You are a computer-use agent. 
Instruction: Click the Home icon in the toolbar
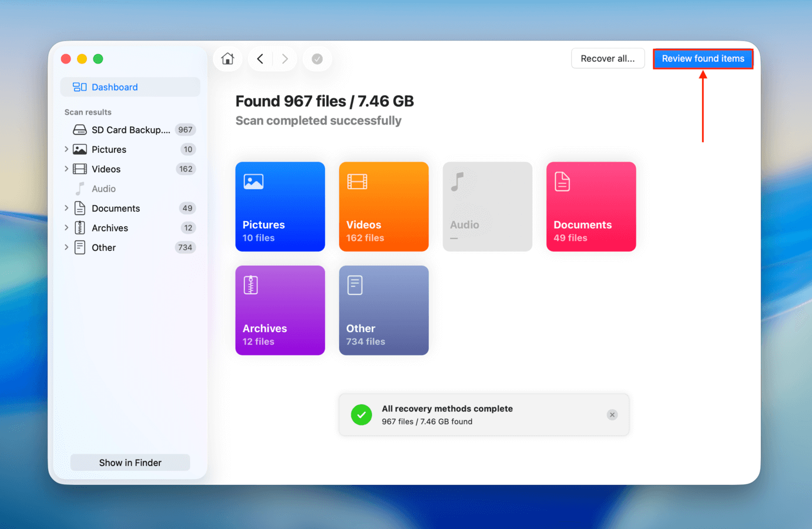click(x=227, y=58)
